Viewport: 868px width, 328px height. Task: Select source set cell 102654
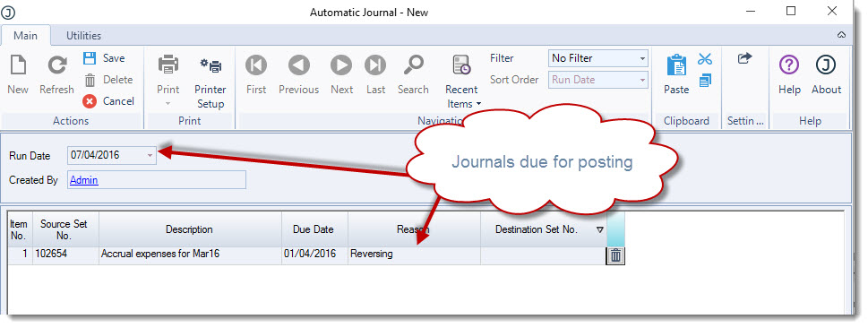click(x=66, y=255)
